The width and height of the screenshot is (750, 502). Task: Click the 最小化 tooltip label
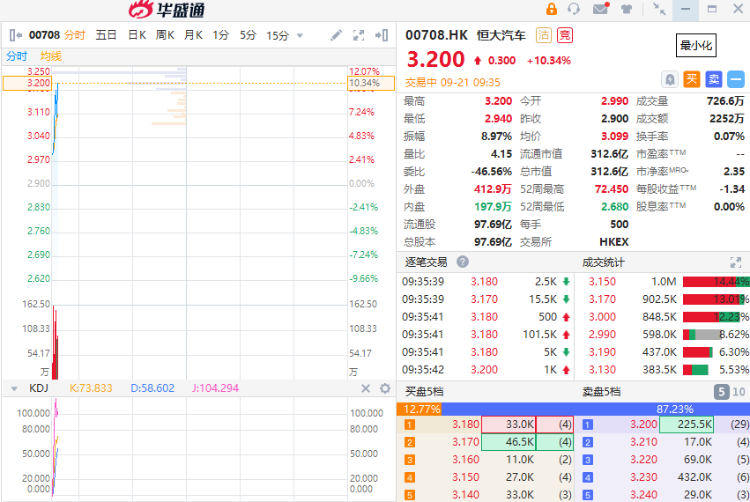(x=696, y=45)
